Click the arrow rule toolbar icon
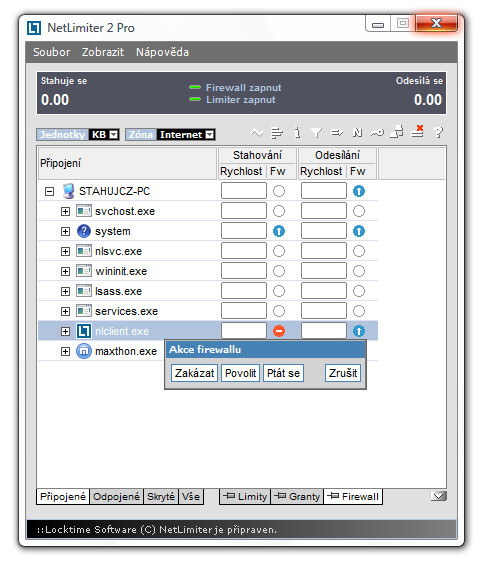Image resolution: width=481 pixels, height=562 pixels. click(x=337, y=133)
